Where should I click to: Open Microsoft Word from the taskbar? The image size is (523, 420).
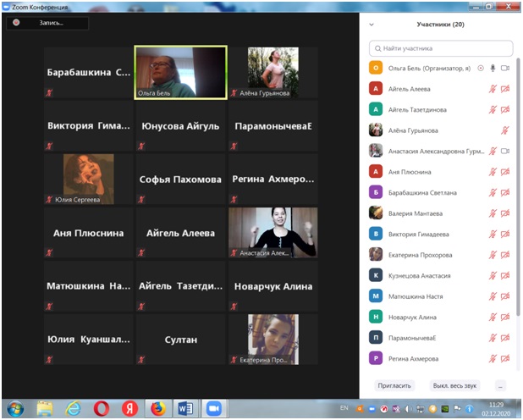185,409
